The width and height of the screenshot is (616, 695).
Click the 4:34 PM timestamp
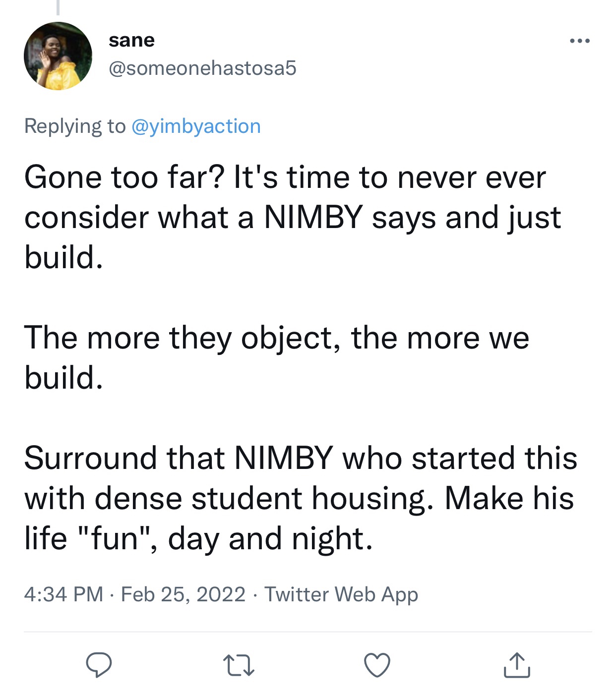pos(63,594)
